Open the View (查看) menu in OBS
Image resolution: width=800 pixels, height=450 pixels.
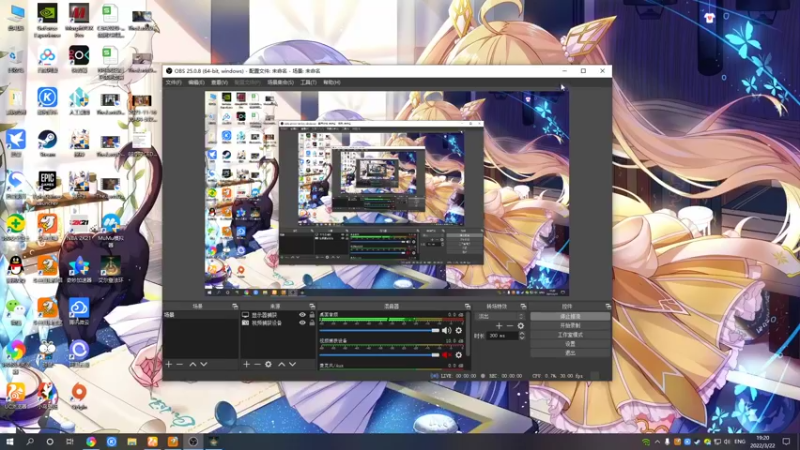click(x=219, y=82)
